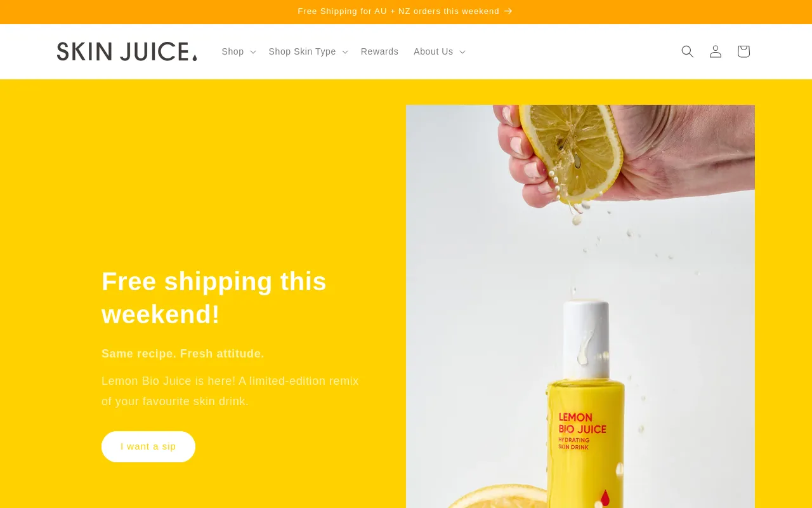Click the Lemon Bio Juice description paragraph
The image size is (812, 508).
pos(230,391)
